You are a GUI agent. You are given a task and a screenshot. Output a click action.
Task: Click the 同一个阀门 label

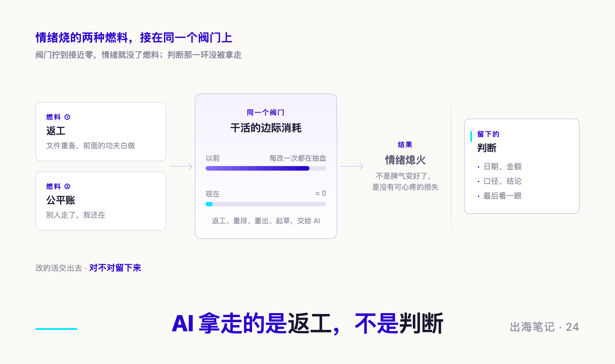click(x=266, y=113)
